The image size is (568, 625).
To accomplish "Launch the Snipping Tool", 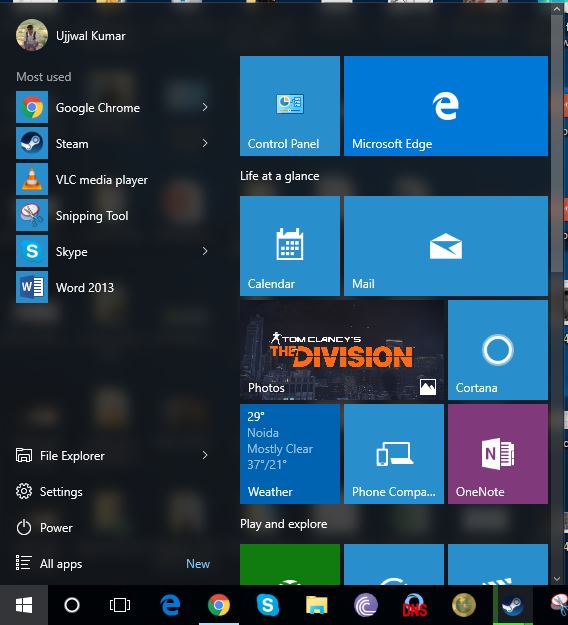I will (x=113, y=215).
